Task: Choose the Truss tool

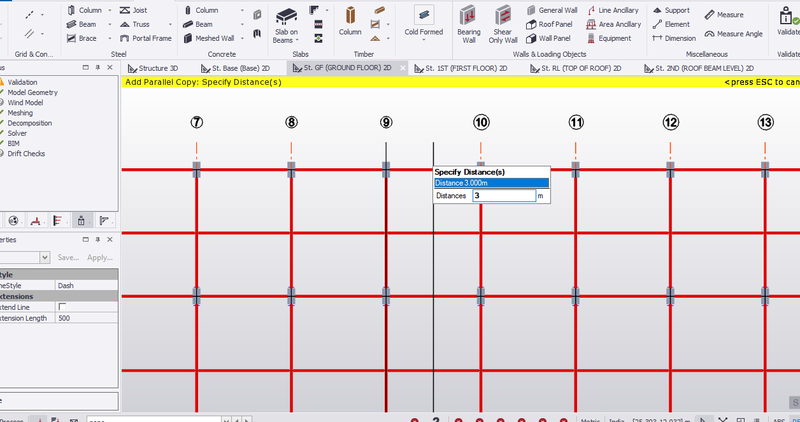Action: click(135, 24)
